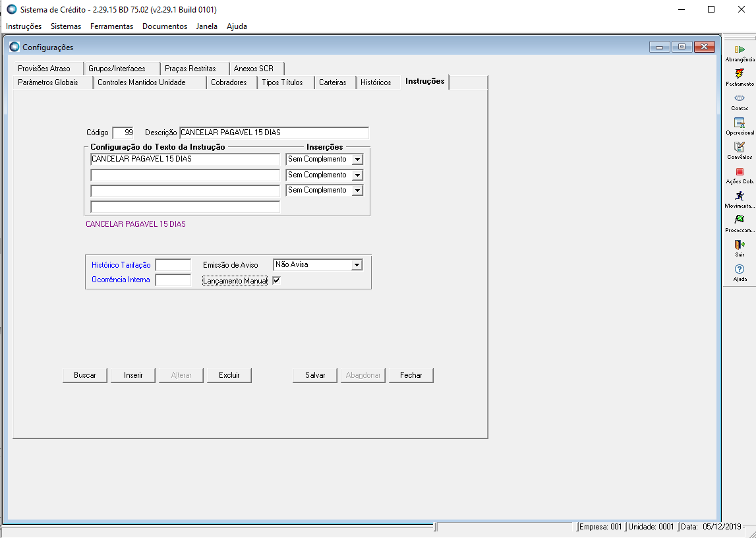Viewport: 756px width, 538px height.
Task: Click Unidade: 0001 in status bar
Action: [x=651, y=527]
